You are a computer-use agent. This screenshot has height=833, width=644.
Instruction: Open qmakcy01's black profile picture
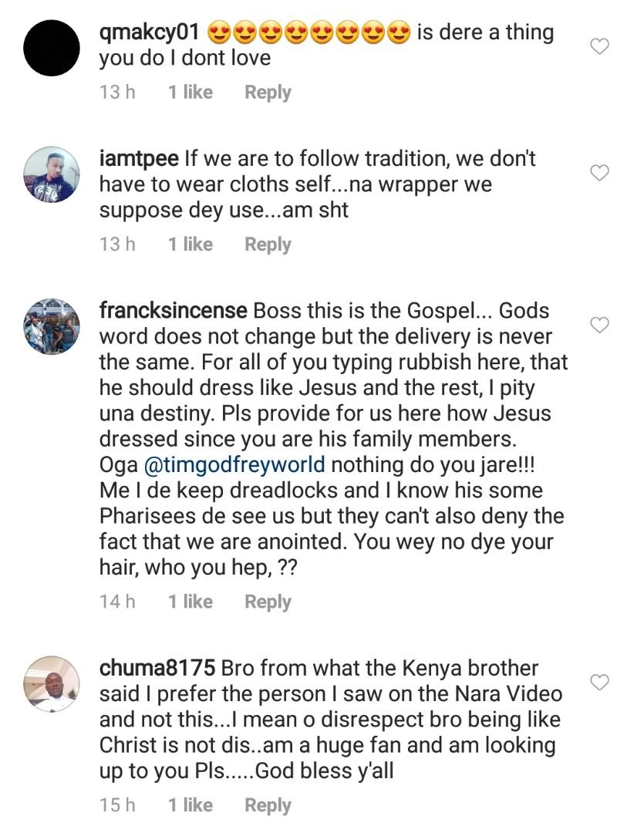52,48
